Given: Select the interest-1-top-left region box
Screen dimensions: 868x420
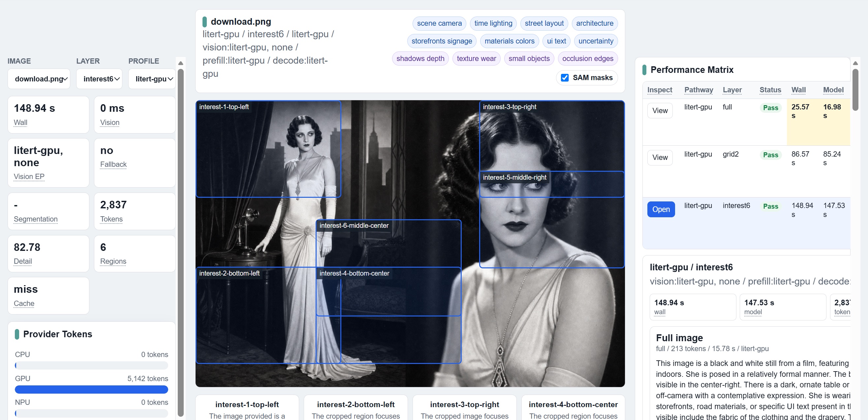Looking at the screenshot, I should [268, 149].
